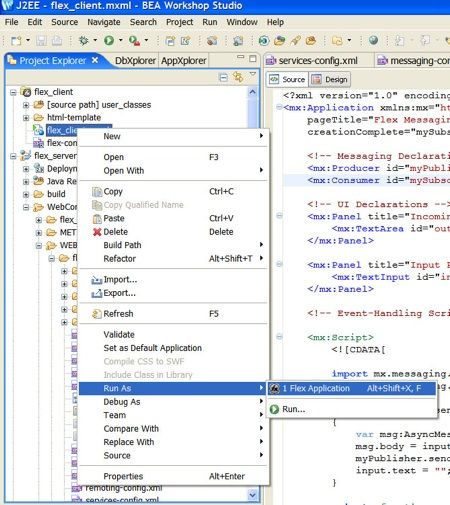
Task: Launch 1 Flex Application from submenu
Action: [x=352, y=388]
